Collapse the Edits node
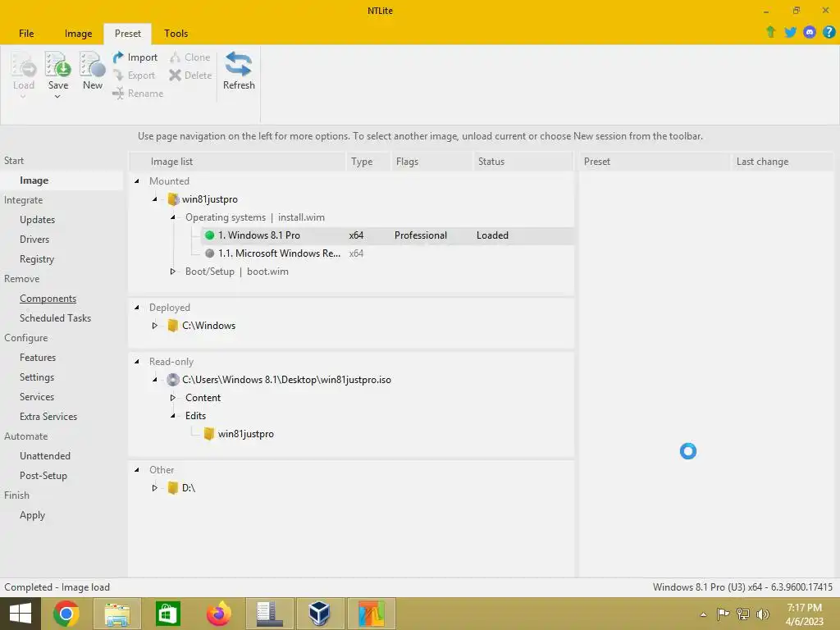The width and height of the screenshot is (840, 630). (x=173, y=416)
